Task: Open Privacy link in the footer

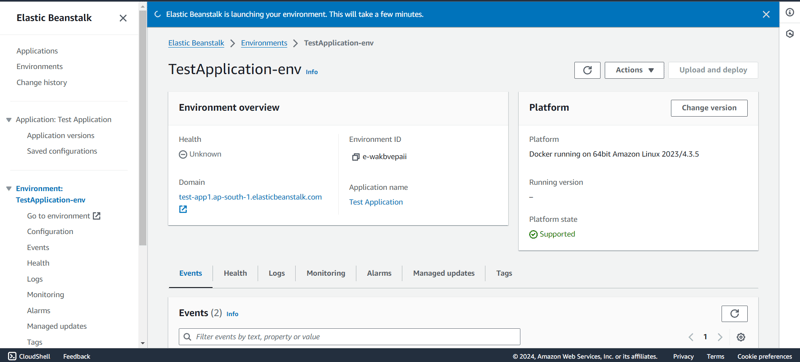Action: tap(683, 356)
